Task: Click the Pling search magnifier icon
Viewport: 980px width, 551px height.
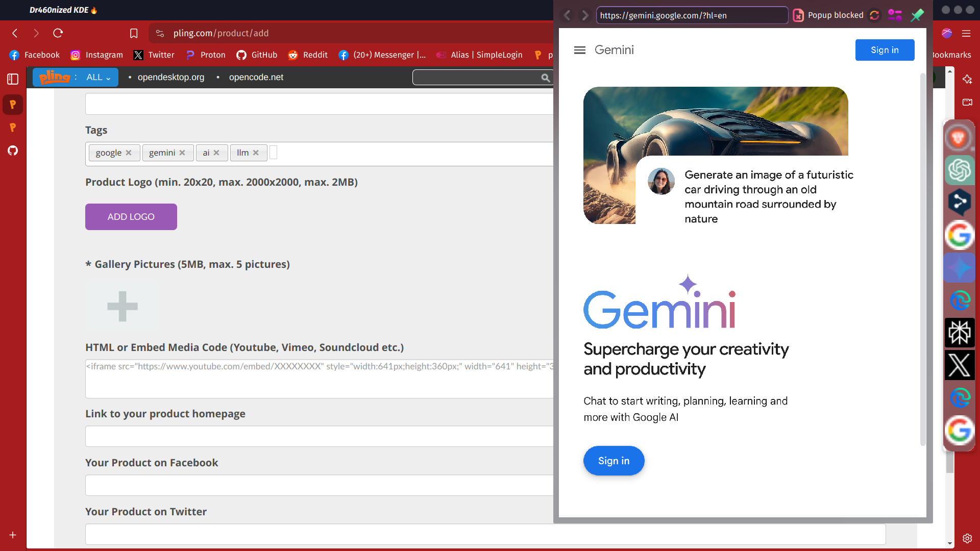Action: click(x=546, y=78)
